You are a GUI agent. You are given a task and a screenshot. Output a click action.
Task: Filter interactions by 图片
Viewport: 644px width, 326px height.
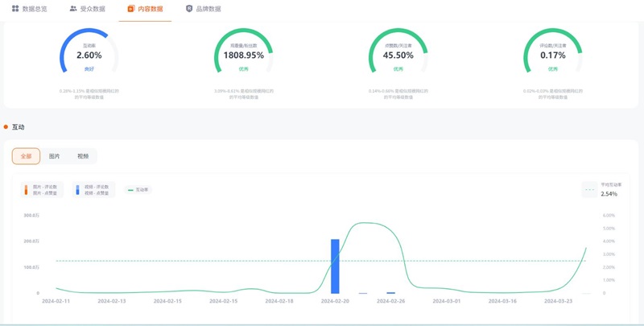coord(54,156)
